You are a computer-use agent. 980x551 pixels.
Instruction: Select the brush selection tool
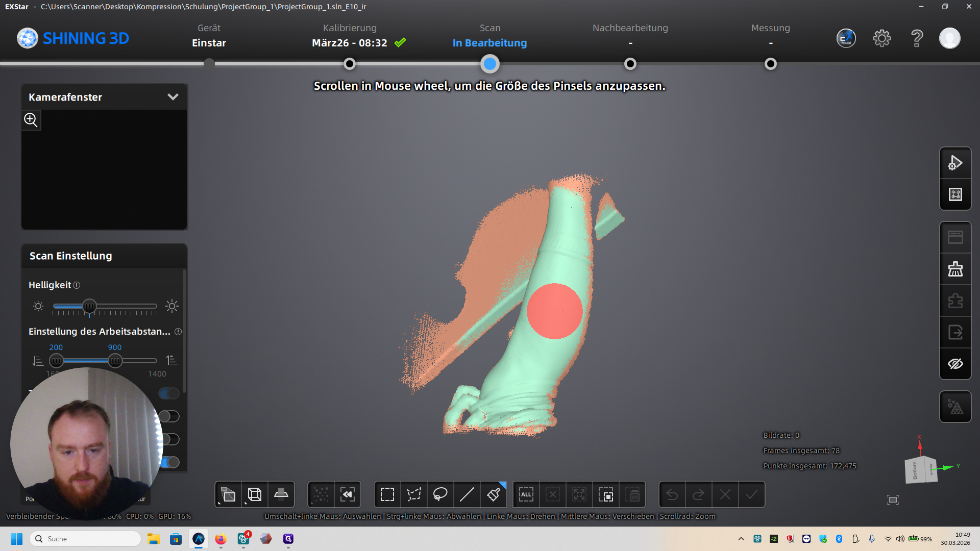click(x=494, y=494)
